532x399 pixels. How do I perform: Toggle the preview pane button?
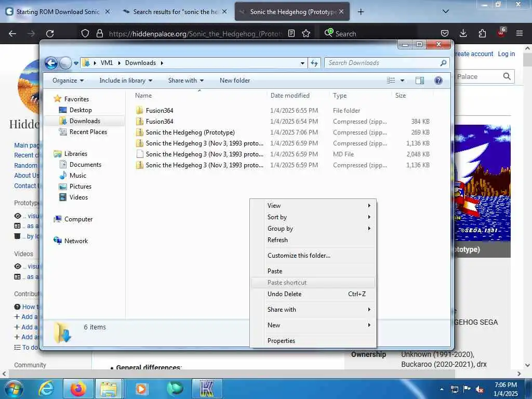[x=420, y=81]
